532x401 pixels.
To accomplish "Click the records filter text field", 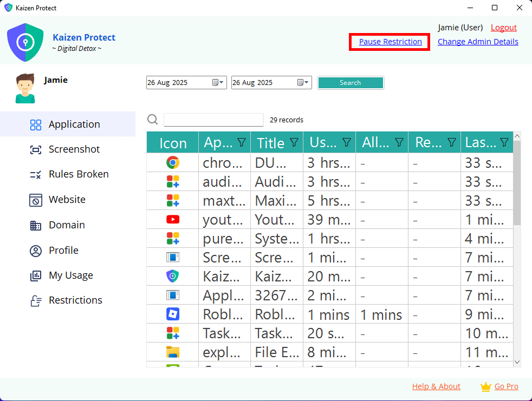I will pyautogui.click(x=213, y=120).
